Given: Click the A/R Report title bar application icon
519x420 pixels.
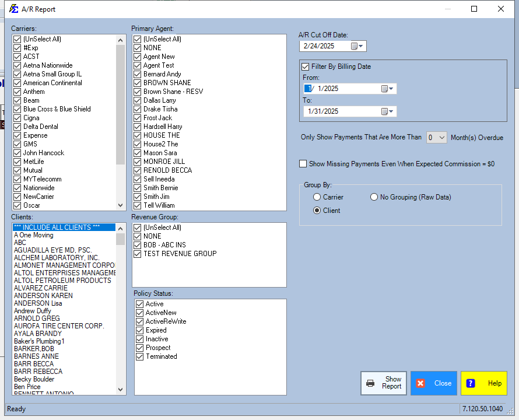Looking at the screenshot, I should click(13, 9).
